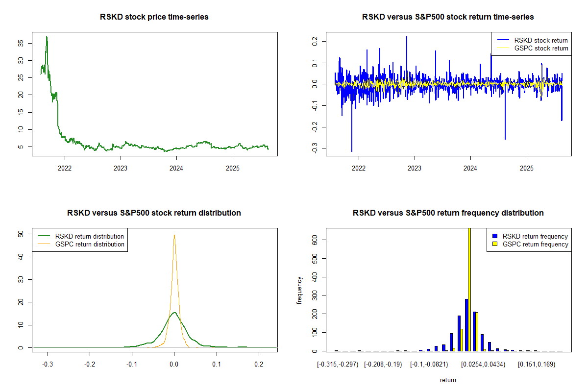Click the 2024 tick label on return time-series chart
The height and width of the screenshot is (392, 588).
(x=470, y=168)
